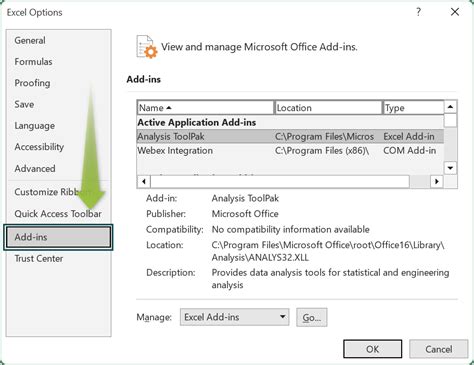The width and height of the screenshot is (474, 365).
Task: Click the horizontal scroll left arrow
Action: 144,182
